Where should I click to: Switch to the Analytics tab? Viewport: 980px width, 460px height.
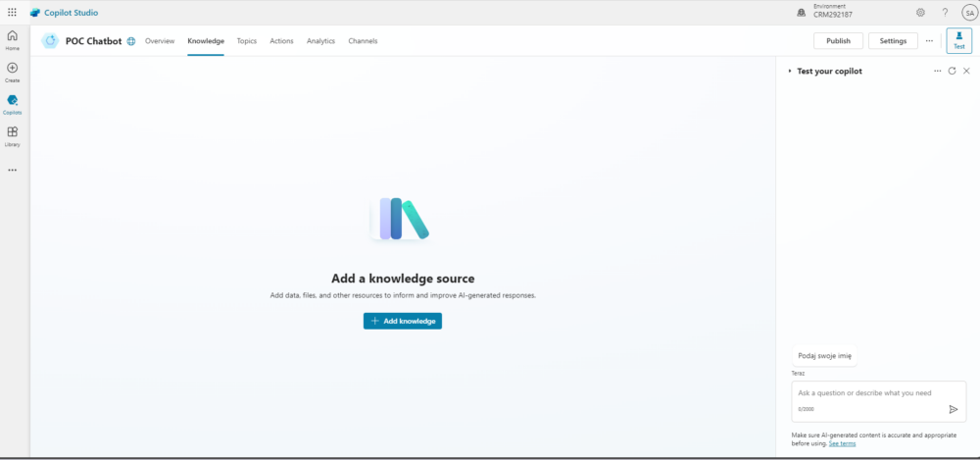320,41
